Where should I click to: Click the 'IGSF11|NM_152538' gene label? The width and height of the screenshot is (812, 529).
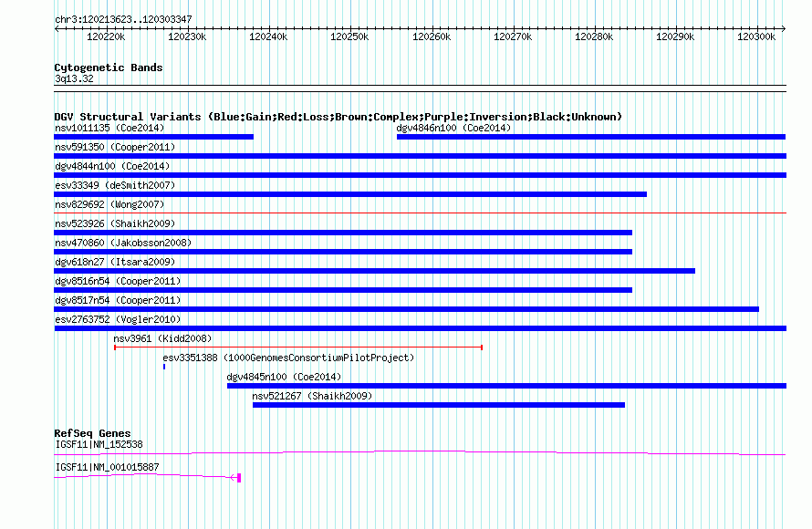point(99,444)
